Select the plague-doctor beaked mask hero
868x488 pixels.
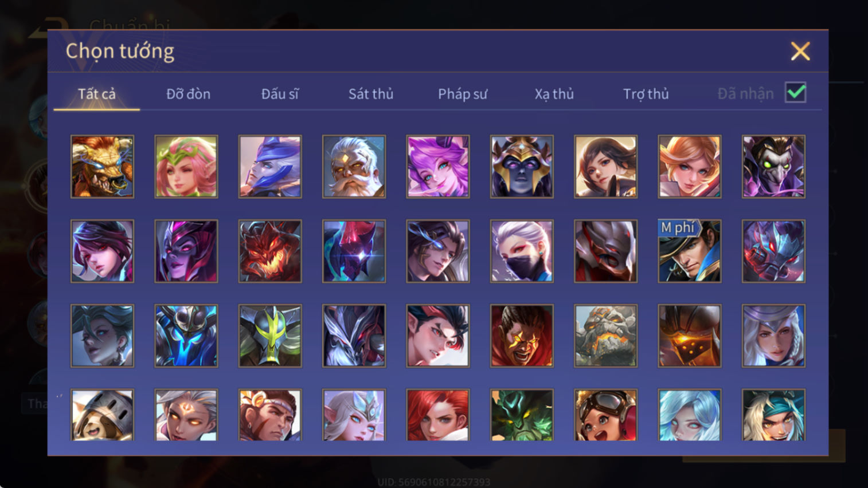click(773, 167)
